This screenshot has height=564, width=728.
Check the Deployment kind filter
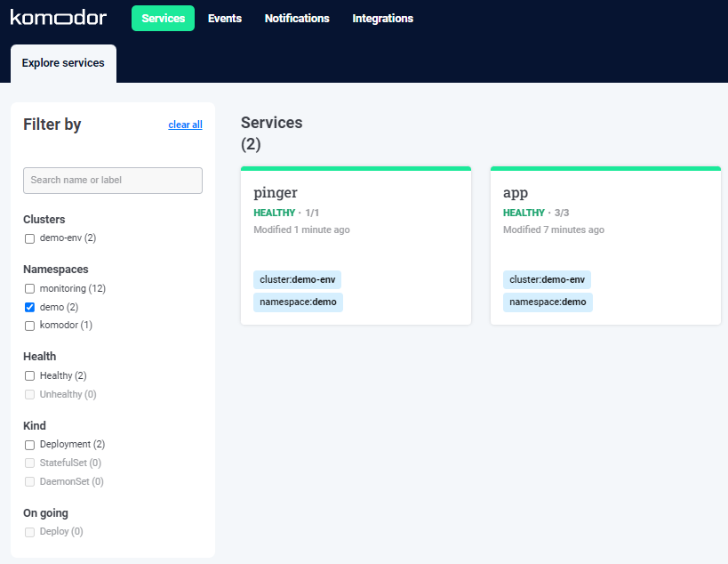coord(29,445)
